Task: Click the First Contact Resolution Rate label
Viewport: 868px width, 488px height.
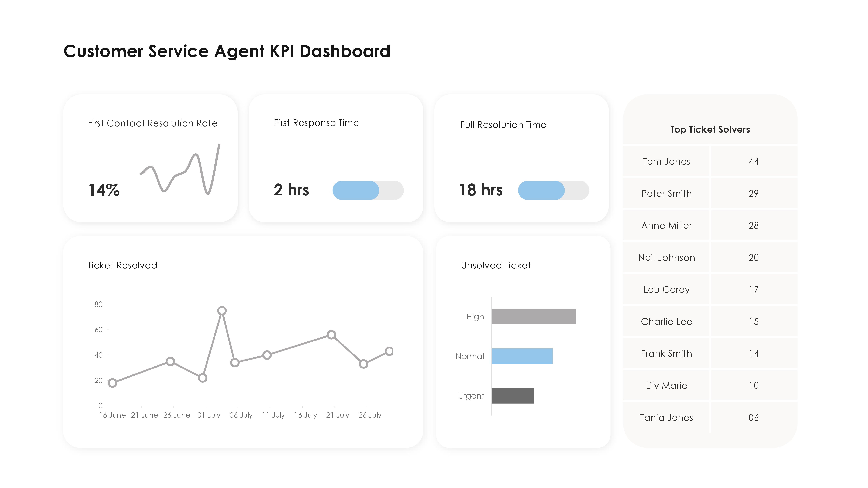Action: [x=152, y=123]
